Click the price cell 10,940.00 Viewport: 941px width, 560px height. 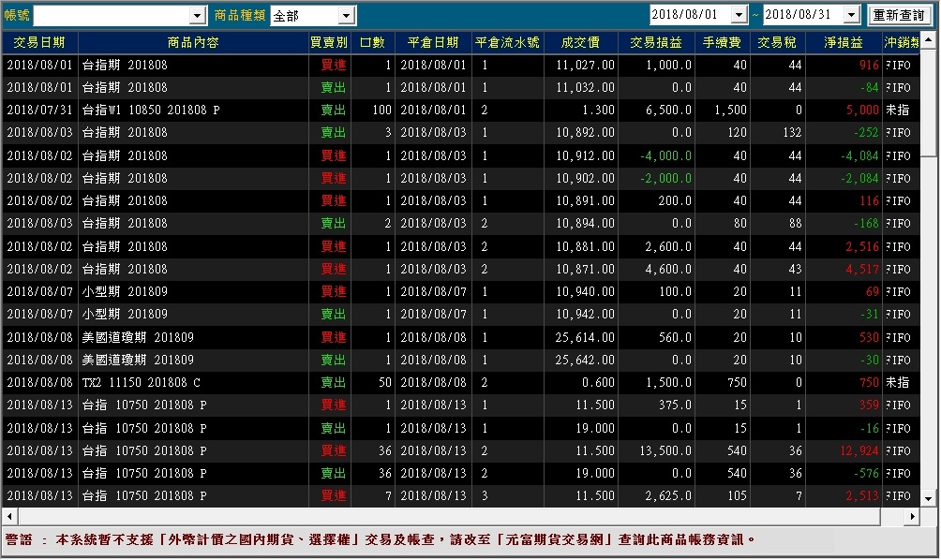click(x=585, y=292)
